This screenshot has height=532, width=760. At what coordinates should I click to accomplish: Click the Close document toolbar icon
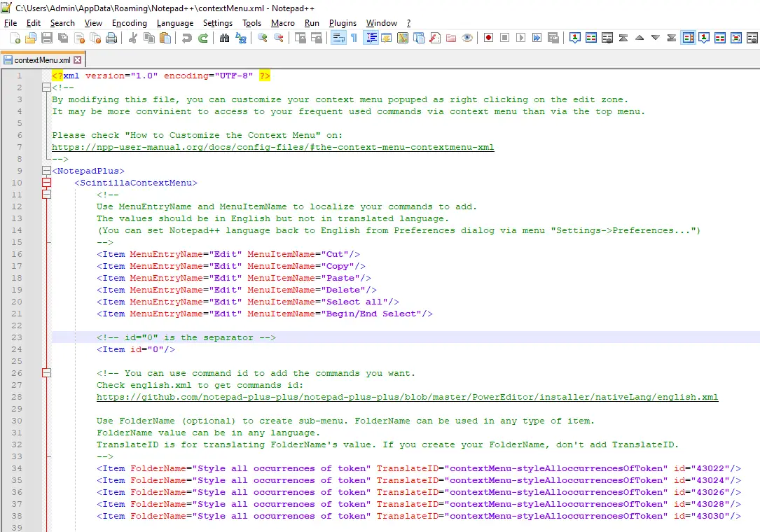(x=79, y=38)
